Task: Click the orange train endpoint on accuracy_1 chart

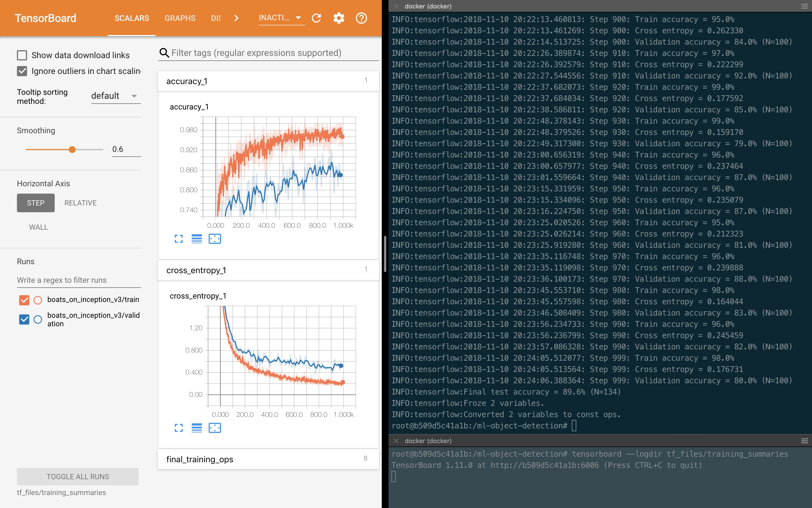Action: point(342,136)
